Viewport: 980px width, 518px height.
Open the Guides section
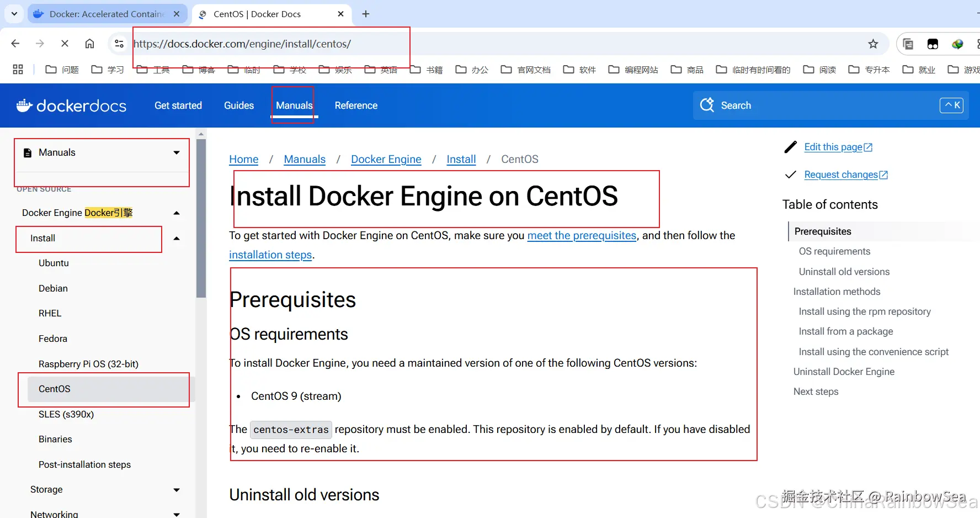pos(239,105)
